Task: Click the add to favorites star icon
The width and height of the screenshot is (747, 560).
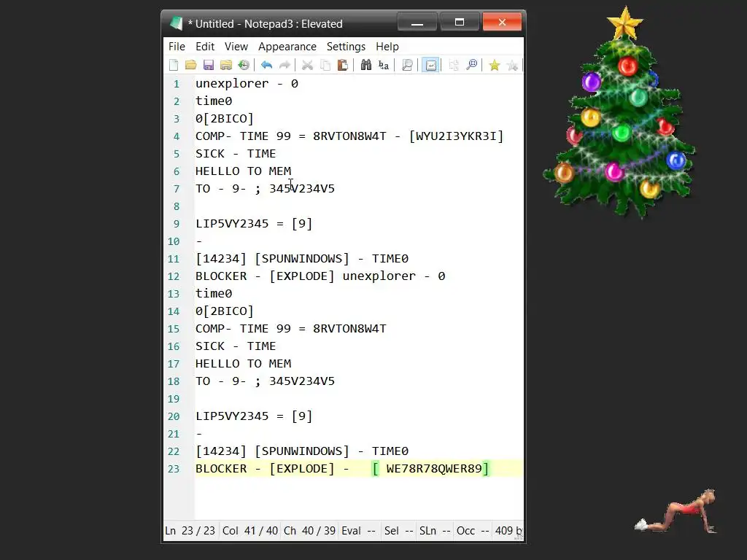Action: pos(512,65)
